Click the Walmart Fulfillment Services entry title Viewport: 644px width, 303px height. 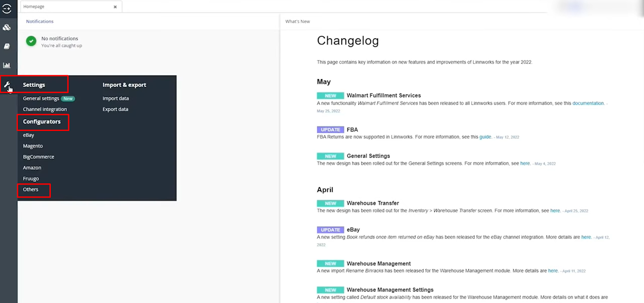384,95
